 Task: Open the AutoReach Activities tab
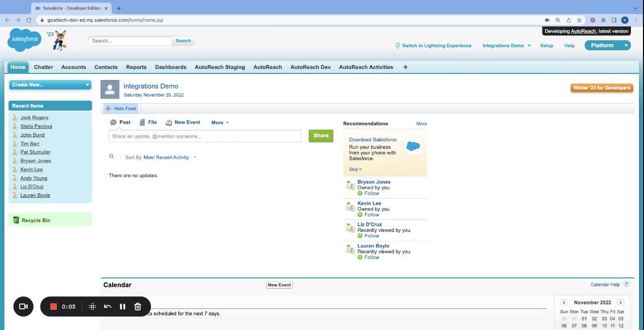coord(366,67)
